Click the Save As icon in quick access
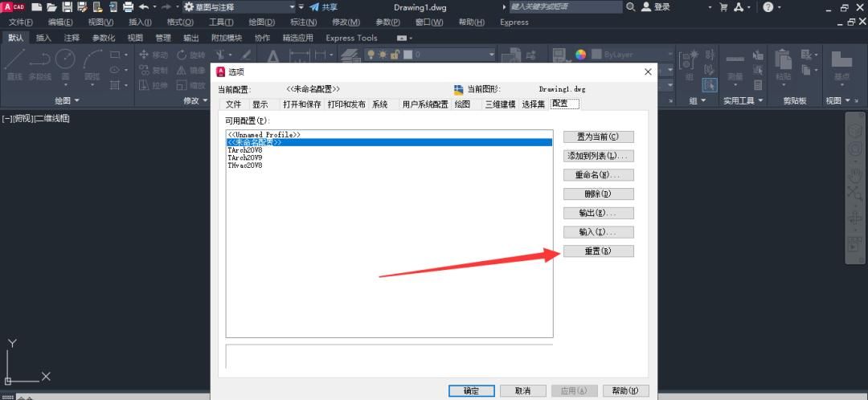868x400 pixels. click(83, 7)
